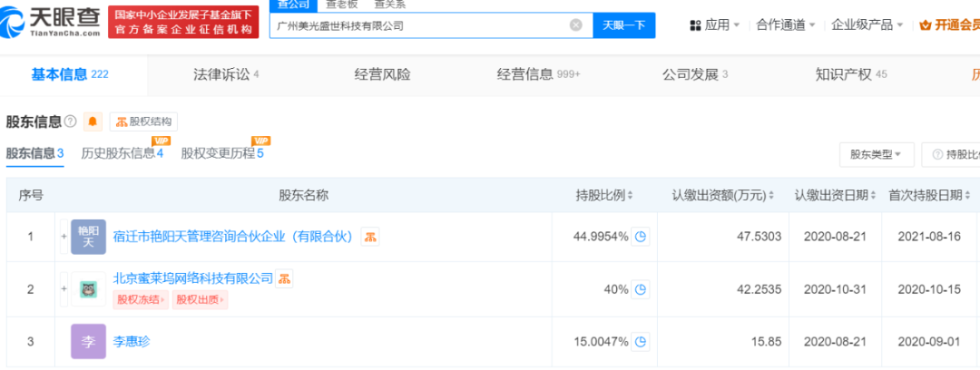Open the 应用 dropdown menu
The image size is (980, 370).
coord(715,25)
